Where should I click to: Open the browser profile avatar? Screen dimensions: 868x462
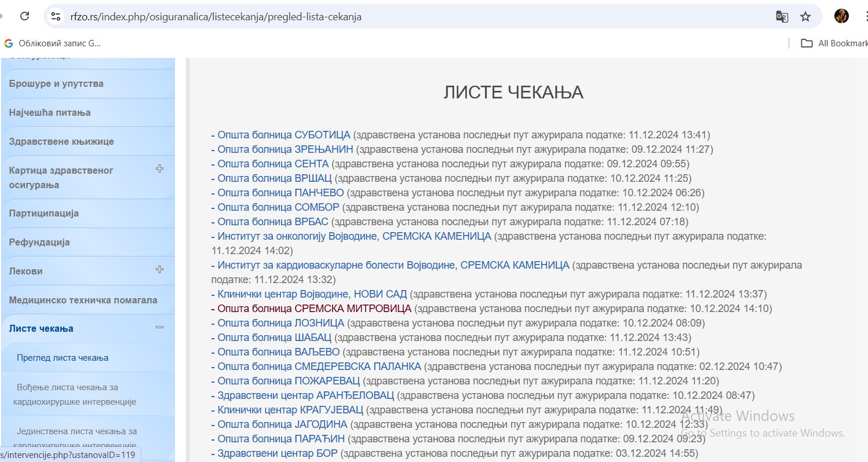click(841, 16)
